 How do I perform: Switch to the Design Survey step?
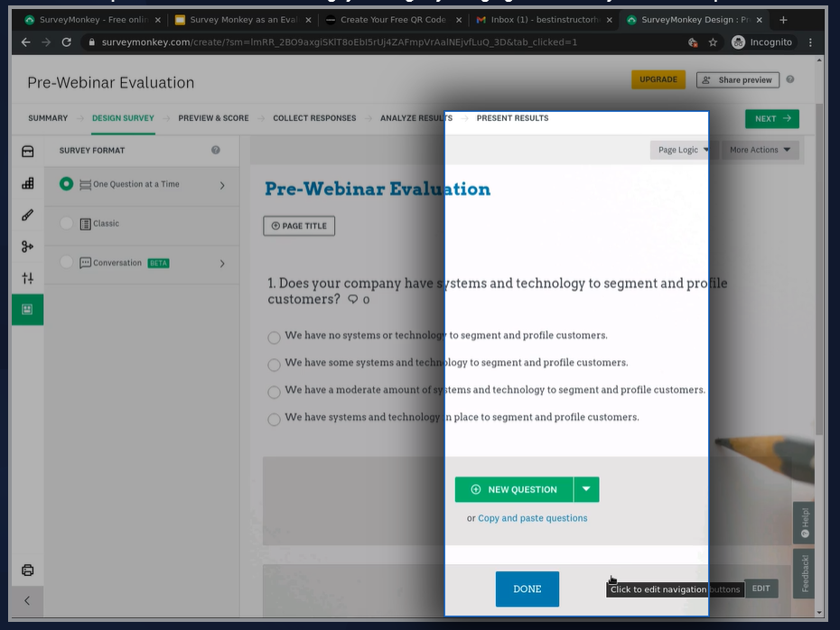(123, 117)
